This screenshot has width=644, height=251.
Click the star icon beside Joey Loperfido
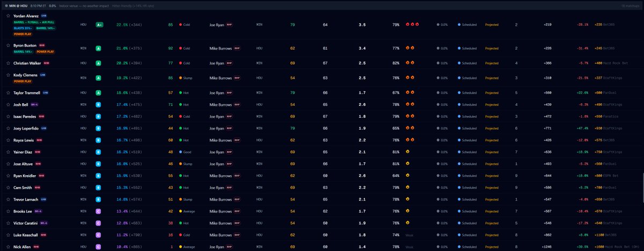(x=8, y=128)
